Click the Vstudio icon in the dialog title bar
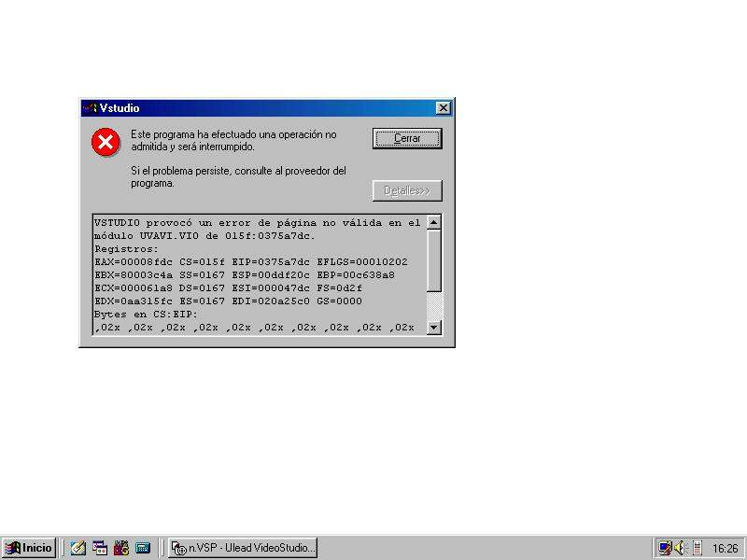The width and height of the screenshot is (747, 560). (x=90, y=108)
